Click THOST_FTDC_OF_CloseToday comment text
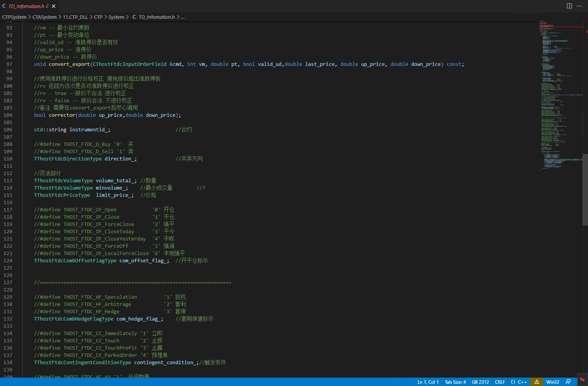 click(99, 231)
